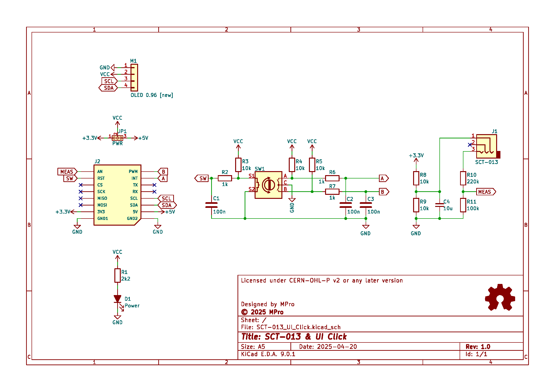This screenshot has width=555, height=392.
Task: Click the title "SCT-013 & UI Click"
Action: click(x=306, y=337)
